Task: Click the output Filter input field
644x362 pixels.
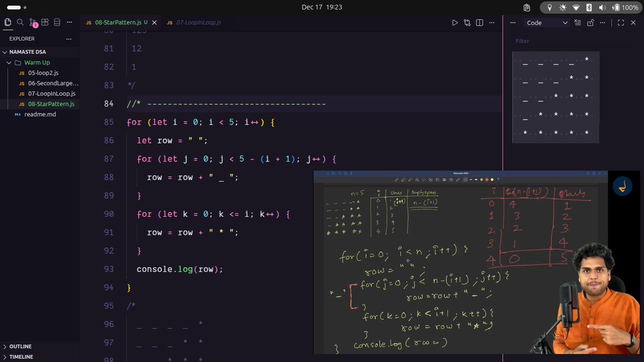Action: (x=574, y=41)
